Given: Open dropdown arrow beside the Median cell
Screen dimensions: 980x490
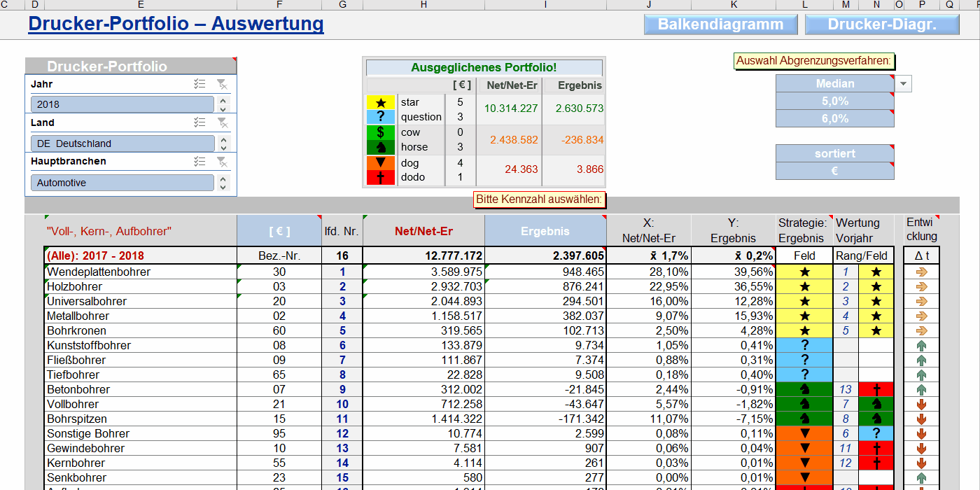Looking at the screenshot, I should point(904,84).
